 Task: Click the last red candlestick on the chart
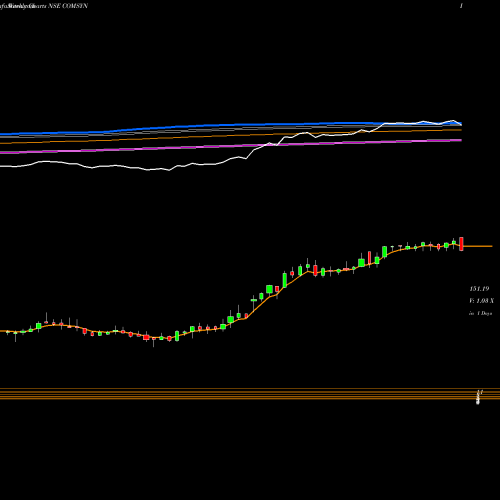pos(461,244)
